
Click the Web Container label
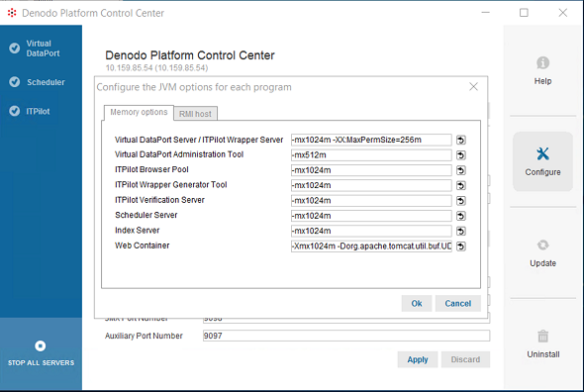pos(143,245)
